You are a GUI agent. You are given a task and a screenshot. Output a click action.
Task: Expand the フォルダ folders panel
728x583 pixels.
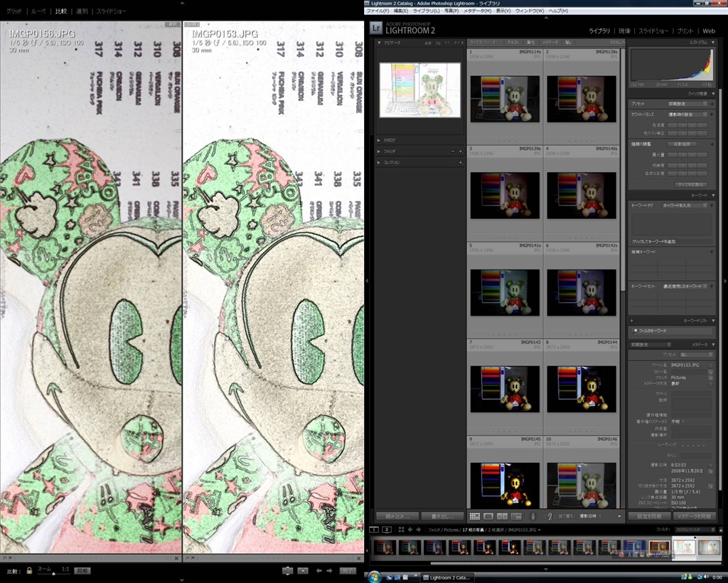(x=379, y=151)
